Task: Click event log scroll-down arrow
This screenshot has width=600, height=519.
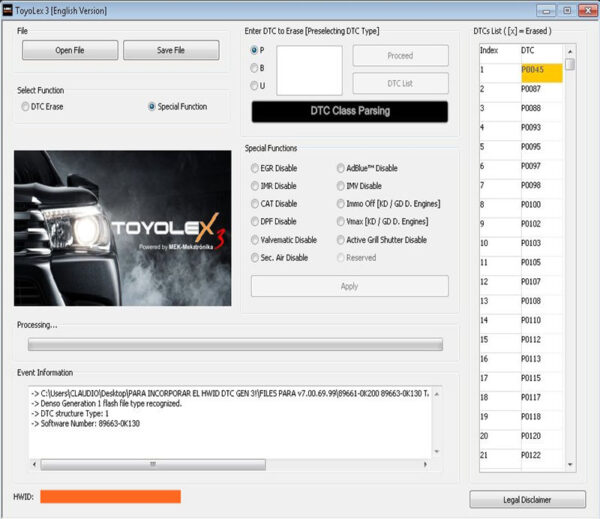Action: click(437, 452)
